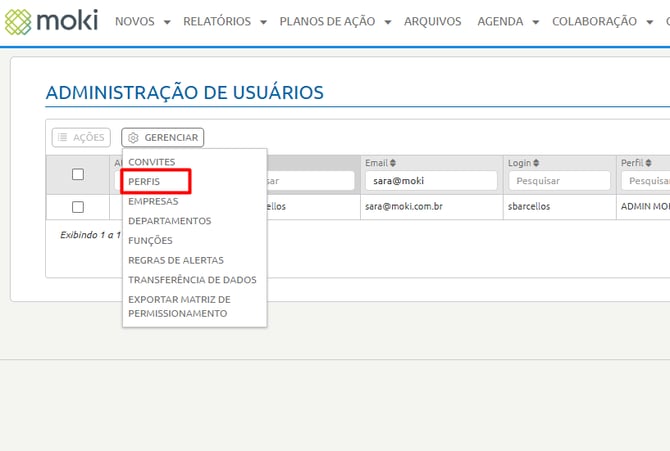The image size is (670, 451).
Task: Open the Arquivos navigation link
Action: click(432, 21)
